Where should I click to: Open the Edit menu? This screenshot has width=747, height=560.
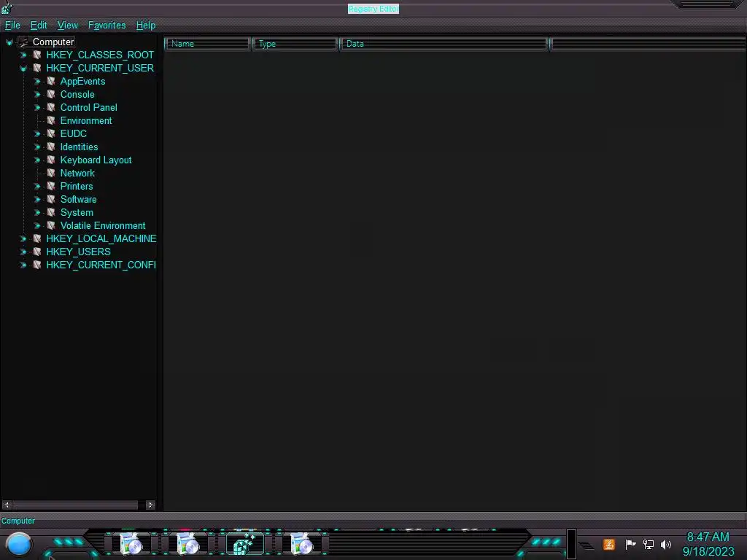[x=39, y=26]
